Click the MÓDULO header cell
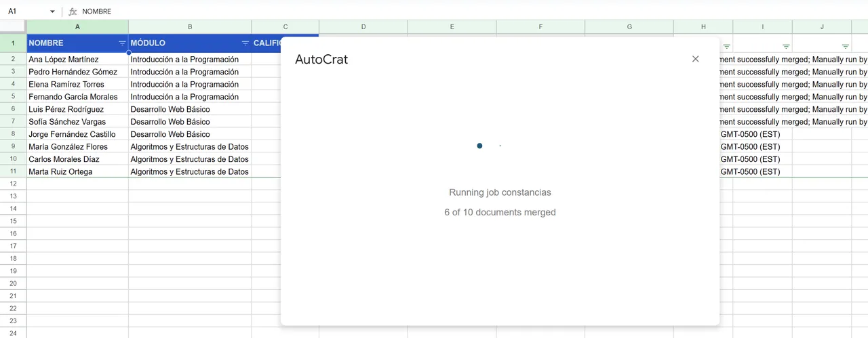 (x=190, y=43)
